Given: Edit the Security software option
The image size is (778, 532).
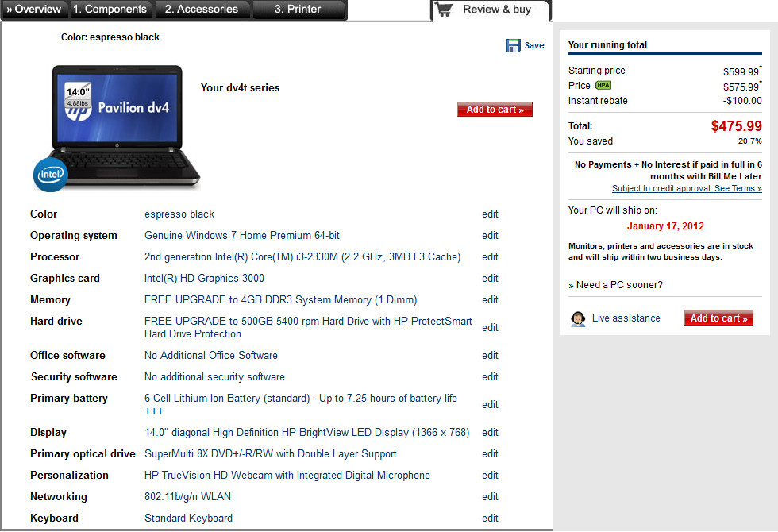Looking at the screenshot, I should point(490,376).
